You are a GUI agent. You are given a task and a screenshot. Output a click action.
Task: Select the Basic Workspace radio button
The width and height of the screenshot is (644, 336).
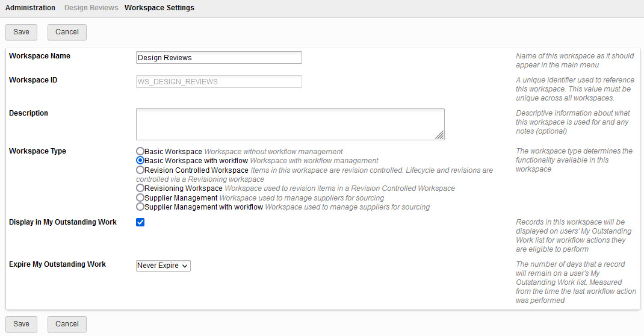click(x=140, y=152)
